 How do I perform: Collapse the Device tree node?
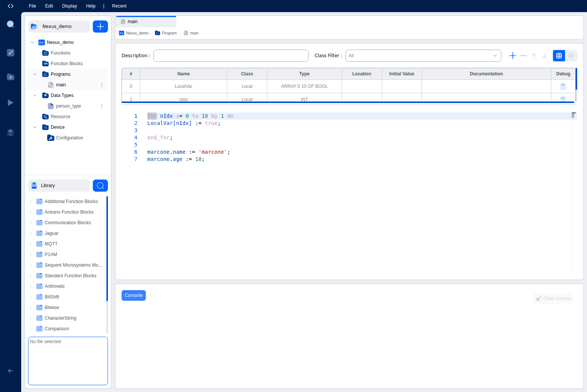35,127
